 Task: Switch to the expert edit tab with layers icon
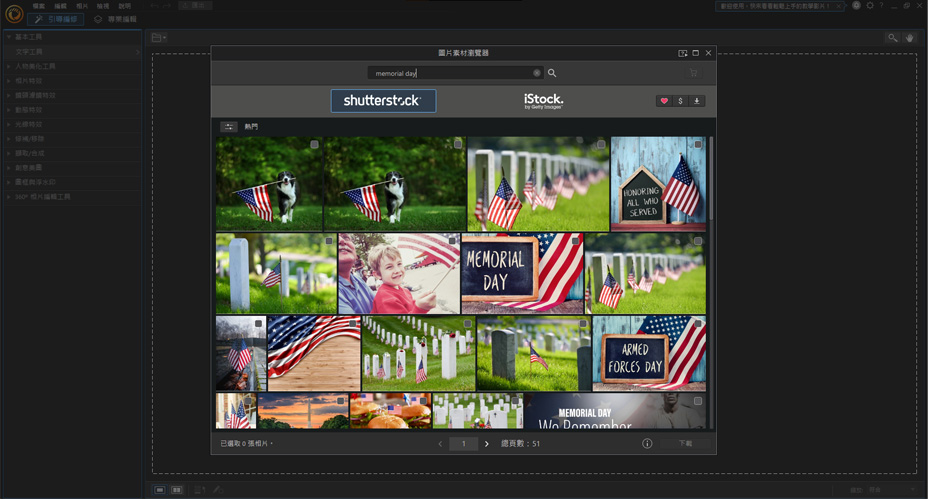[x=115, y=19]
